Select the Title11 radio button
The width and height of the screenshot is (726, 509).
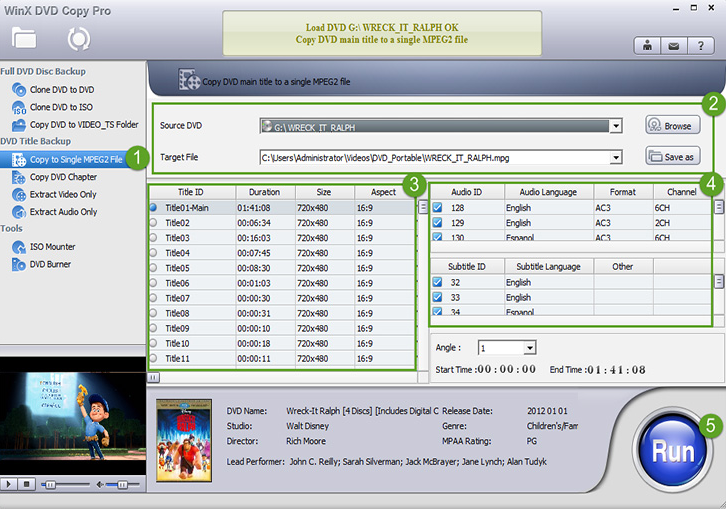pyautogui.click(x=153, y=358)
